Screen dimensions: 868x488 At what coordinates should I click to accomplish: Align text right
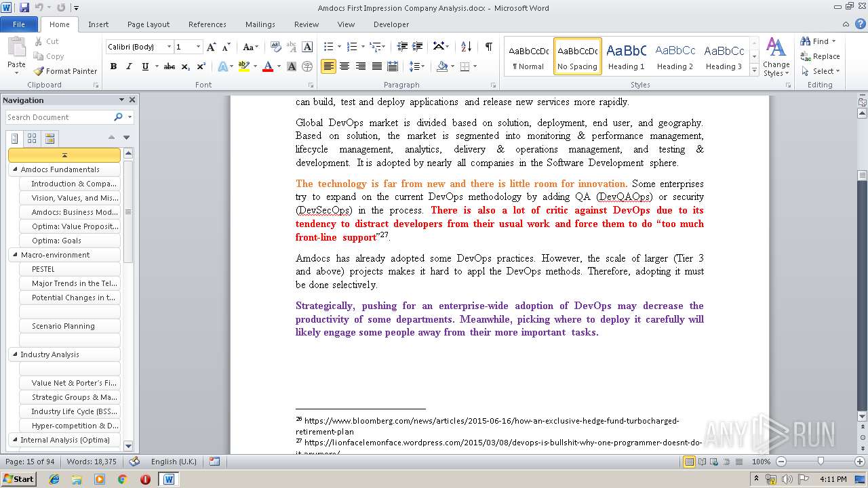tap(360, 66)
